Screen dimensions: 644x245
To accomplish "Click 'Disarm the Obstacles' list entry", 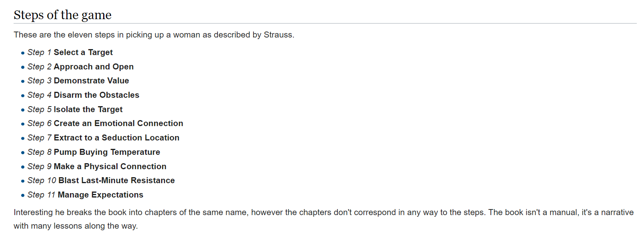I will [x=96, y=95].
